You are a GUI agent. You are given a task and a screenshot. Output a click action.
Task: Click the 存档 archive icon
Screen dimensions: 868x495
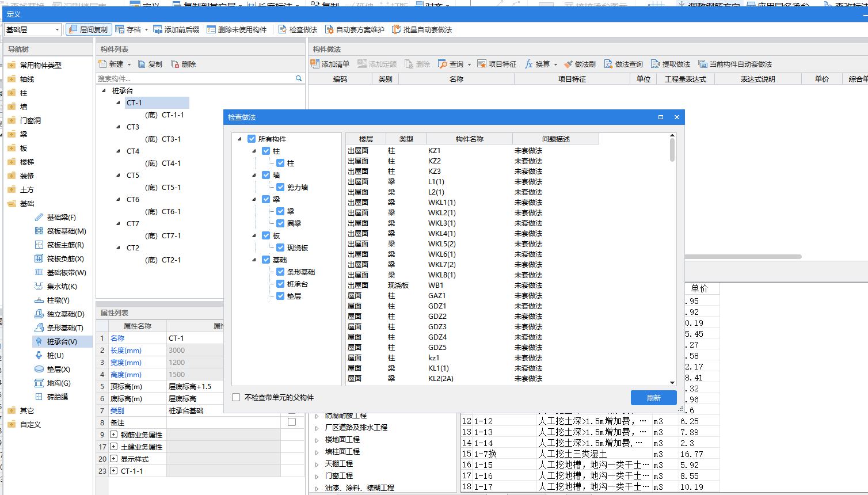point(120,29)
